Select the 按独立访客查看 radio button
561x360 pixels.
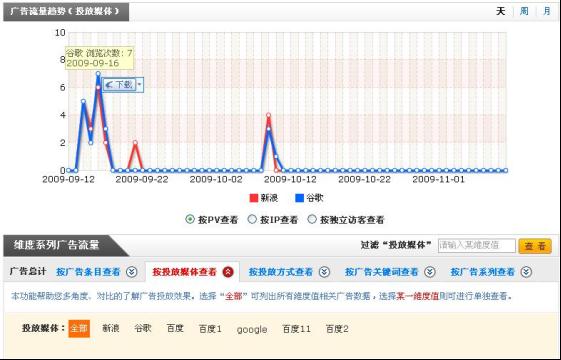tap(312, 219)
